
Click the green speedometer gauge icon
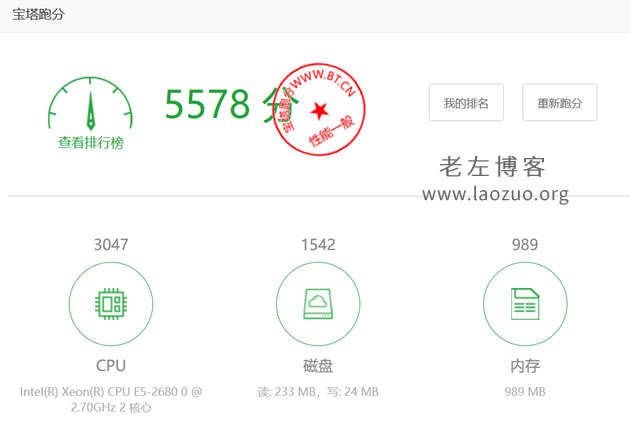point(90,105)
